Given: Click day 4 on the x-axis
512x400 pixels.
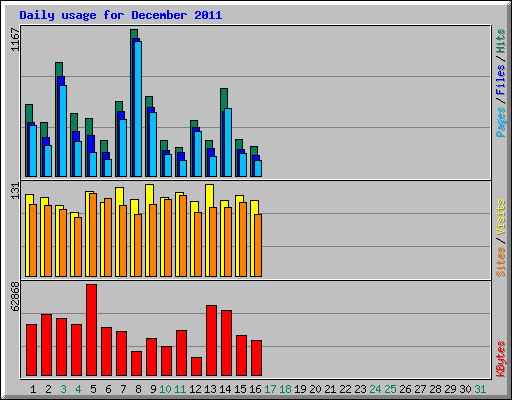Looking at the screenshot, I should (78, 389).
